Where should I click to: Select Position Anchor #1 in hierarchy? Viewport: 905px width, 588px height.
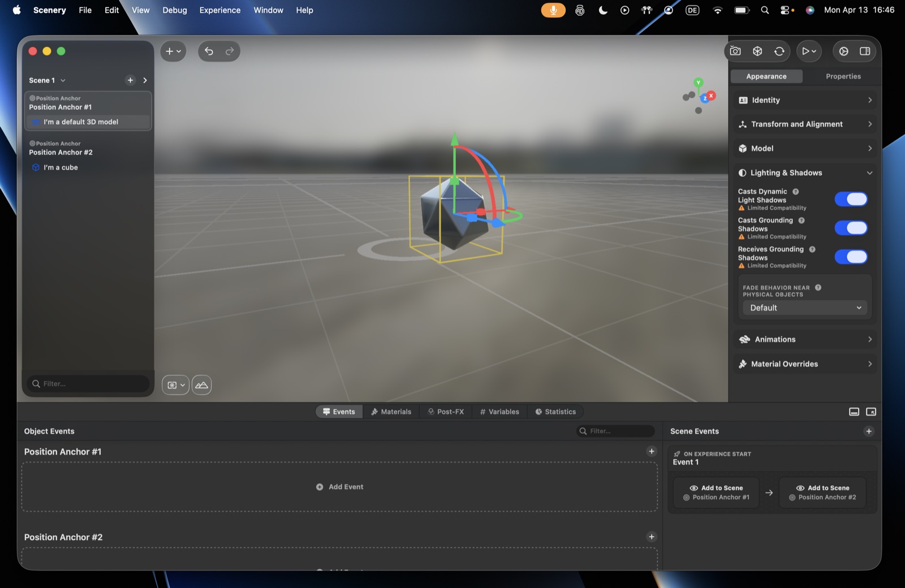click(88, 103)
